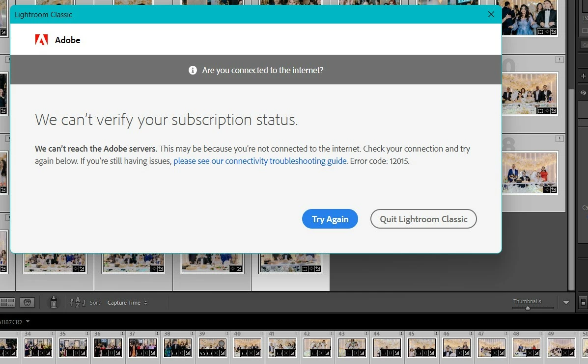Select the highlighted grid thumbnail below dialog
Viewport: 588px width, 364px height.
click(x=291, y=263)
